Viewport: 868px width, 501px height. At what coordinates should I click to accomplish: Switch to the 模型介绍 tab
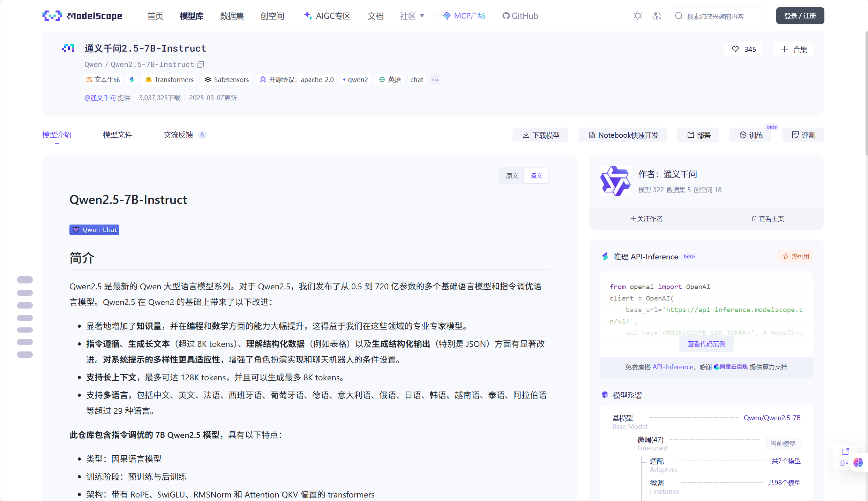57,135
